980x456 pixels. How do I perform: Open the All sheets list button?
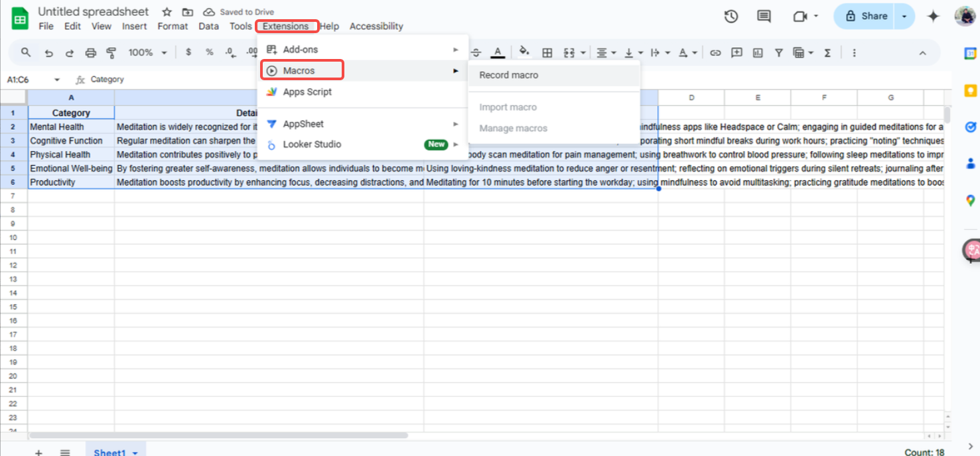(x=65, y=452)
